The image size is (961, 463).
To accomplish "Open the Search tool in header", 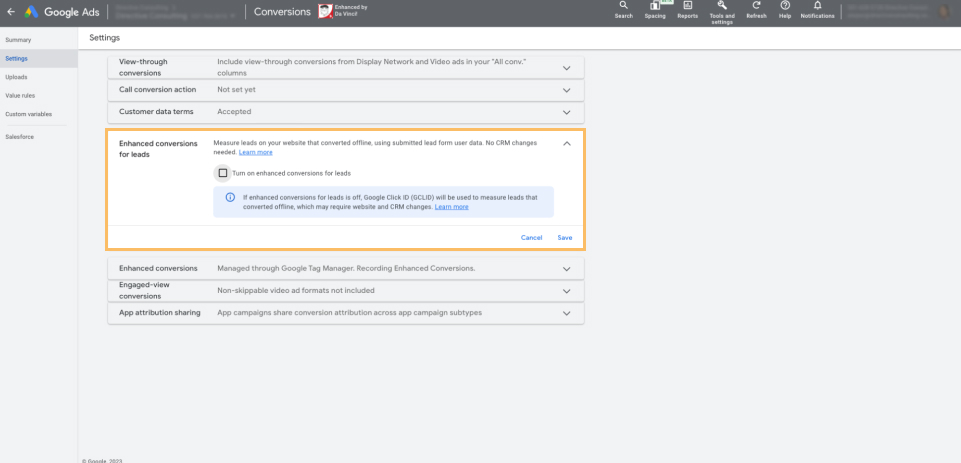I will tap(623, 10).
